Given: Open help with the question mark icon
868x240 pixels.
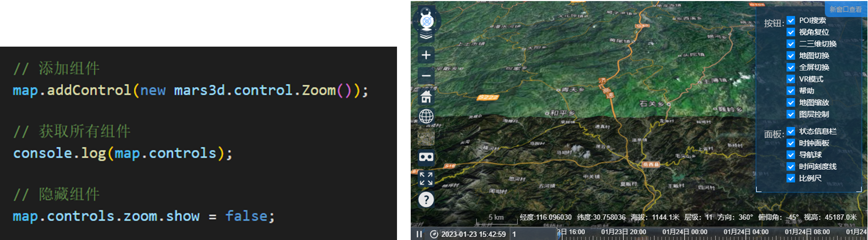Looking at the screenshot, I should [426, 200].
